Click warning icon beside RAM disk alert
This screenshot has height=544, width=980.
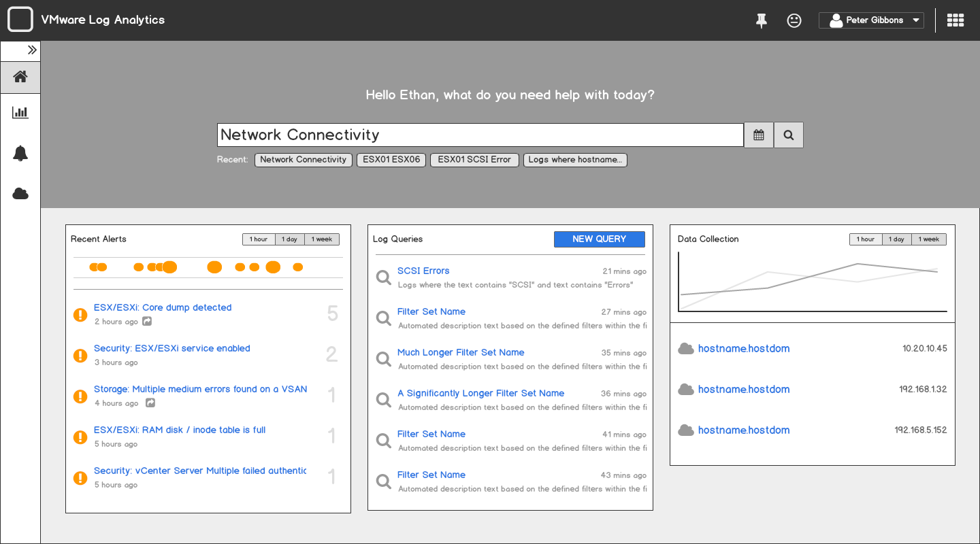[x=80, y=437]
